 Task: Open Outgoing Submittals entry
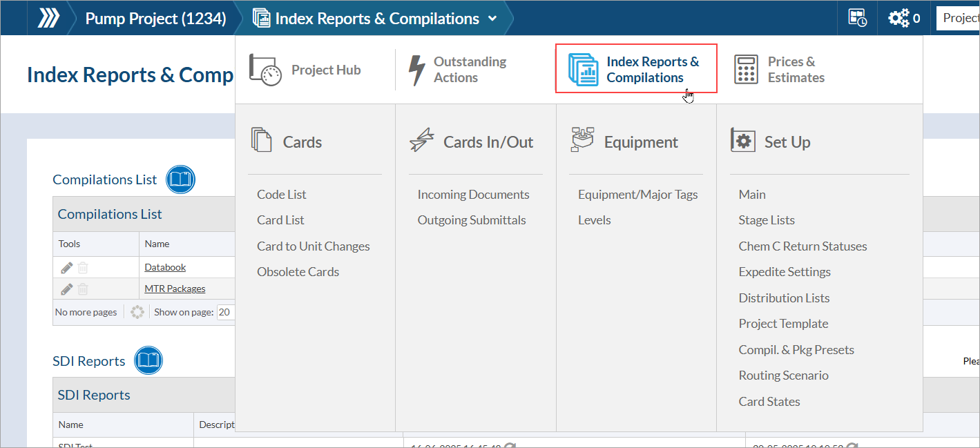click(472, 220)
